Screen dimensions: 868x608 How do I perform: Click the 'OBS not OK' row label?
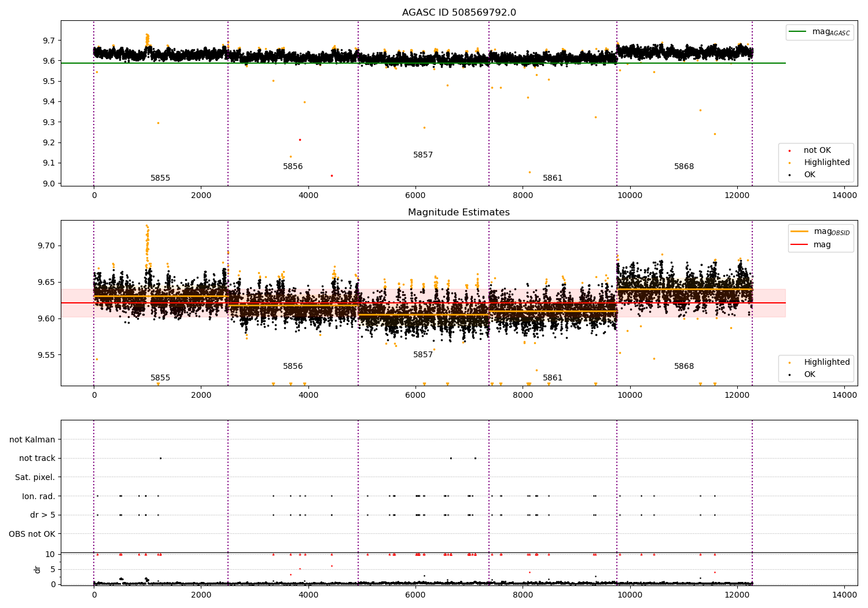[32, 534]
